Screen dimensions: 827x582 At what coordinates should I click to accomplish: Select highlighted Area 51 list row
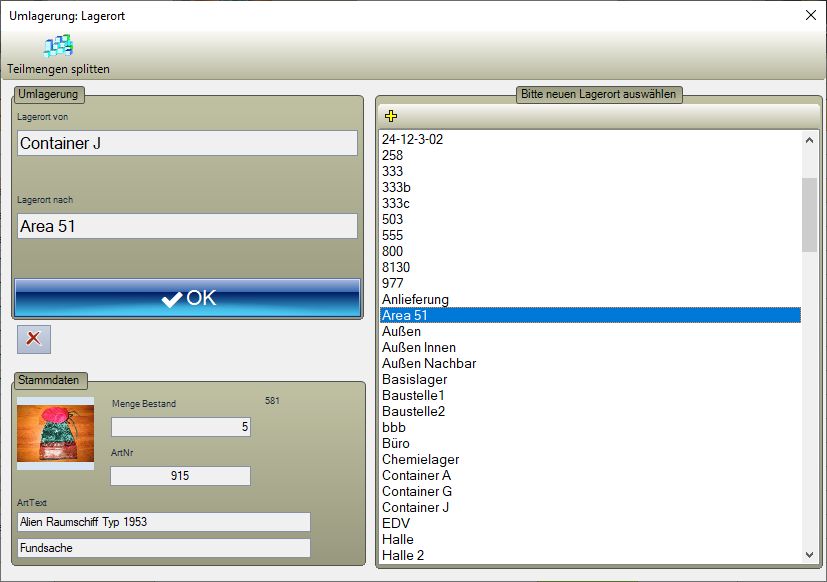(x=590, y=316)
